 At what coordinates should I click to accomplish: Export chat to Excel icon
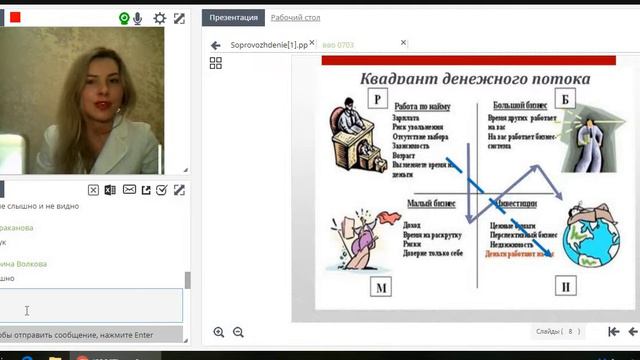point(110,190)
